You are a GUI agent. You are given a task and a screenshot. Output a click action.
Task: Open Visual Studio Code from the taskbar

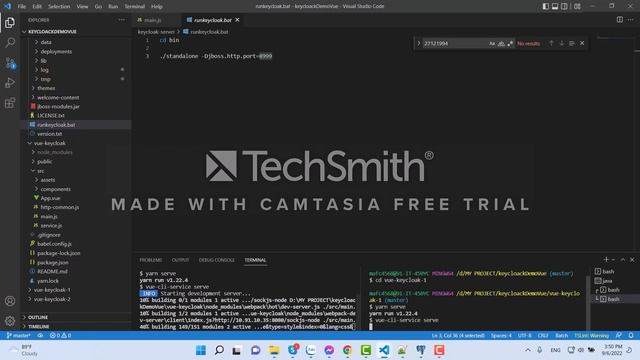tap(384, 350)
